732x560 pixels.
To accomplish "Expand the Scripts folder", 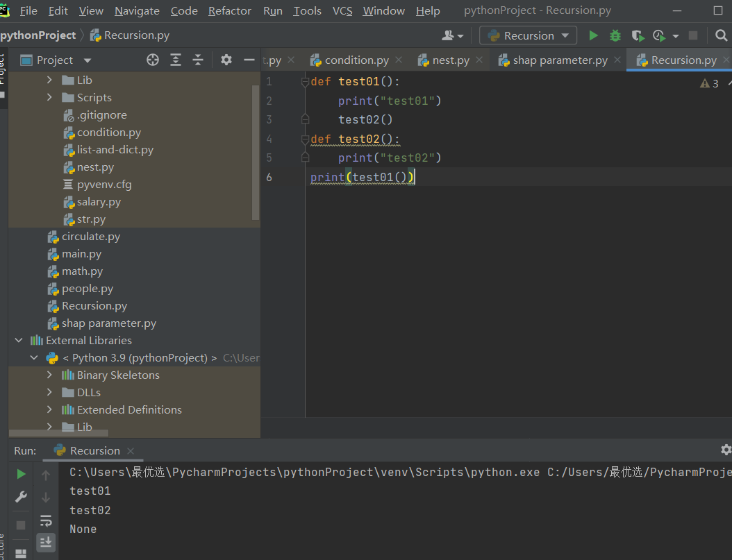I will click(x=49, y=97).
